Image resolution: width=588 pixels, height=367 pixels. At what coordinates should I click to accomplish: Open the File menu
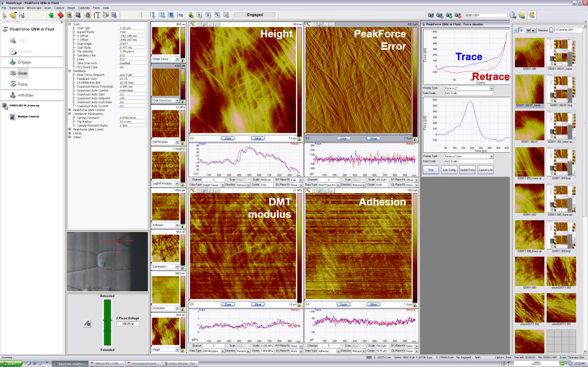click(4, 8)
